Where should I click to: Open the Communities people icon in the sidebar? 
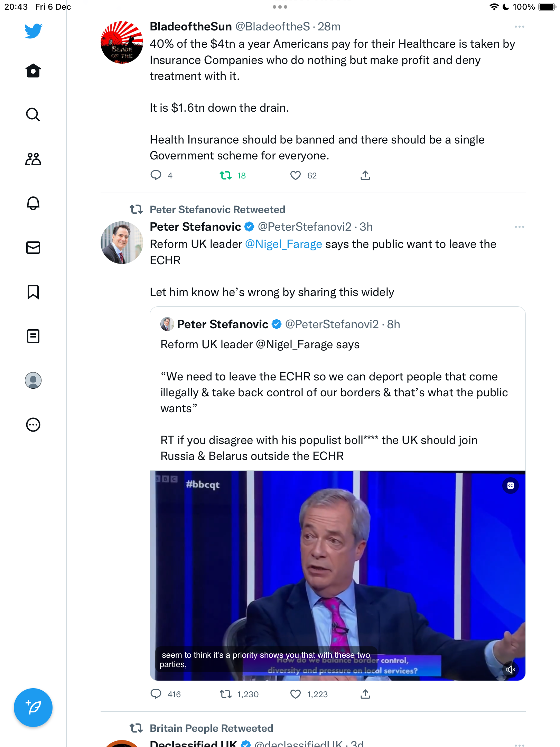click(x=33, y=159)
